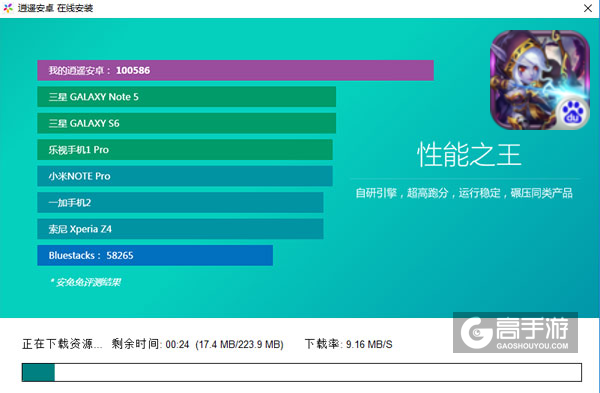Click the 性能之王 heading
Image resolution: width=600 pixels, height=393 pixels.
pos(469,155)
